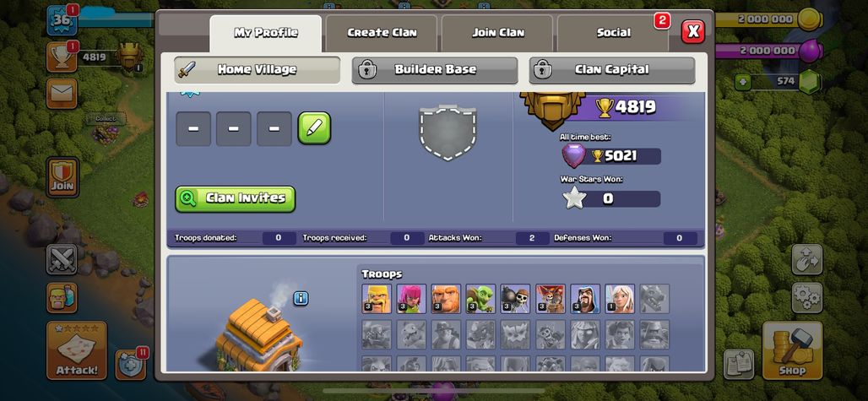Viewport: 868px width, 401px height.
Task: Switch to the Join Clan tab
Action: click(497, 33)
